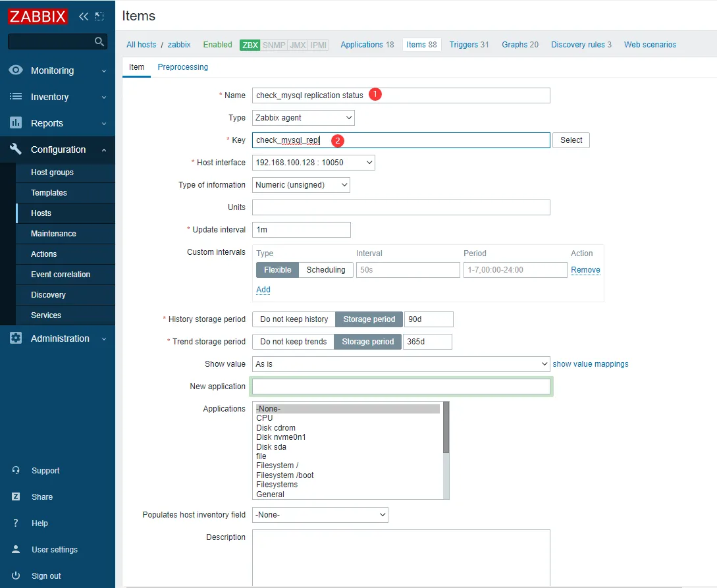Click the Administration gear icon
717x588 pixels.
coord(16,338)
